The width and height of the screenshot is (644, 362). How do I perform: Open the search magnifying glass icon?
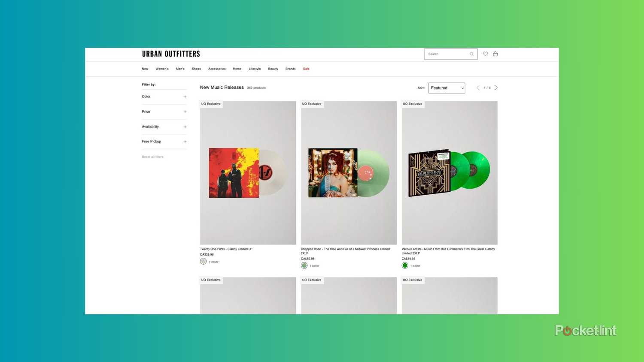click(x=471, y=54)
